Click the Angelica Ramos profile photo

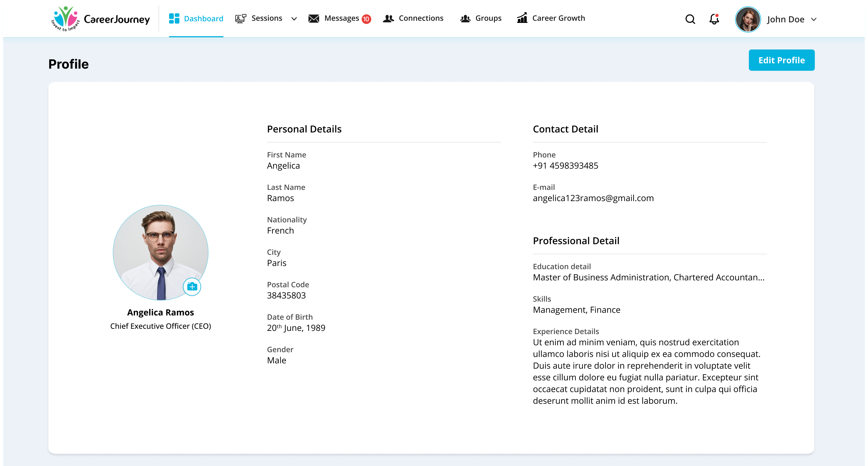tap(160, 252)
